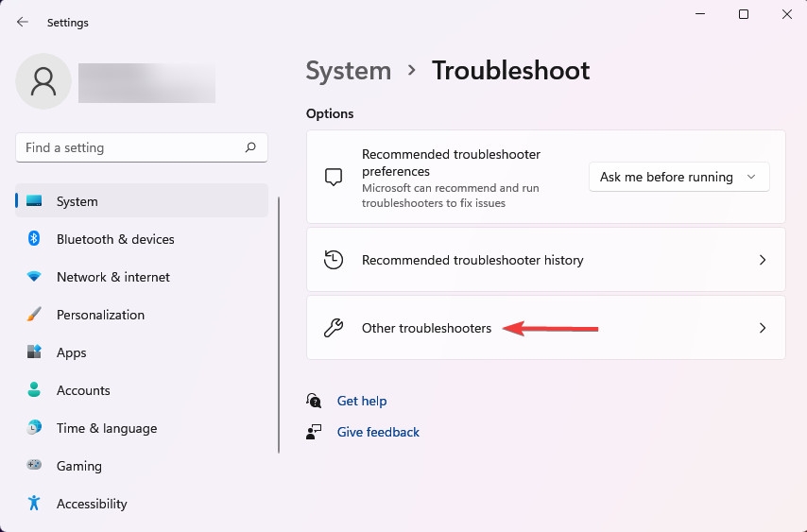
Task: Open Accounts settings
Action: tap(142, 390)
